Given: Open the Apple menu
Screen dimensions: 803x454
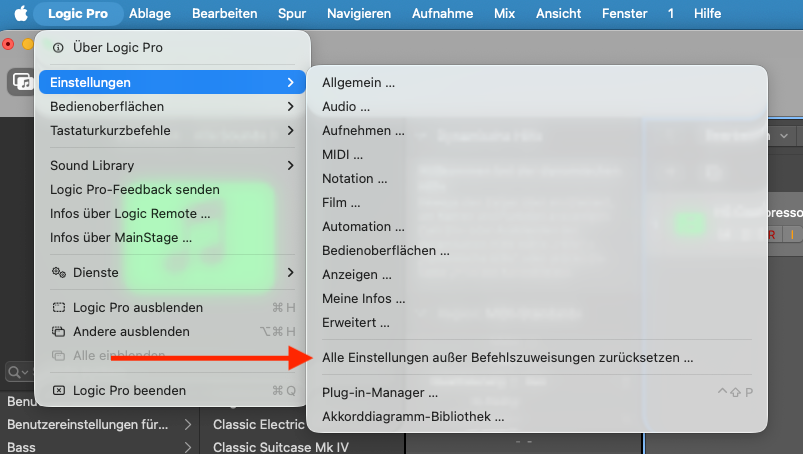Looking at the screenshot, I should point(21,13).
